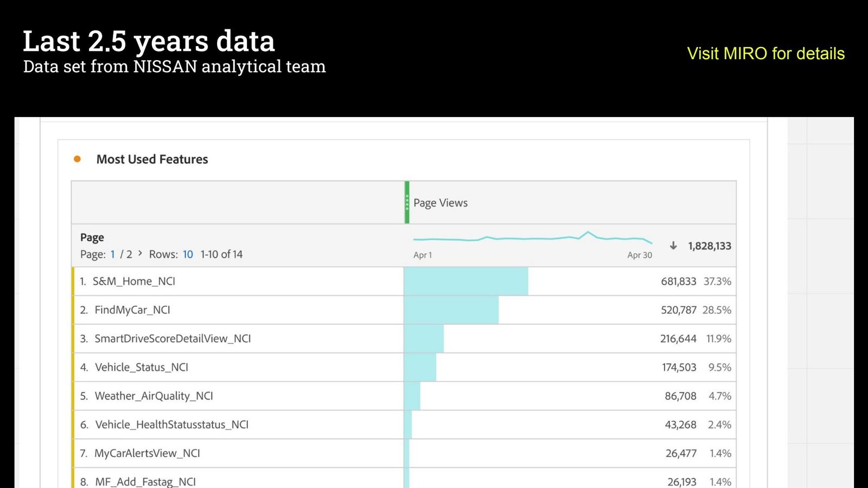Click the 1-10 of 14 row range text
This screenshot has height=488, width=868.
(221, 254)
